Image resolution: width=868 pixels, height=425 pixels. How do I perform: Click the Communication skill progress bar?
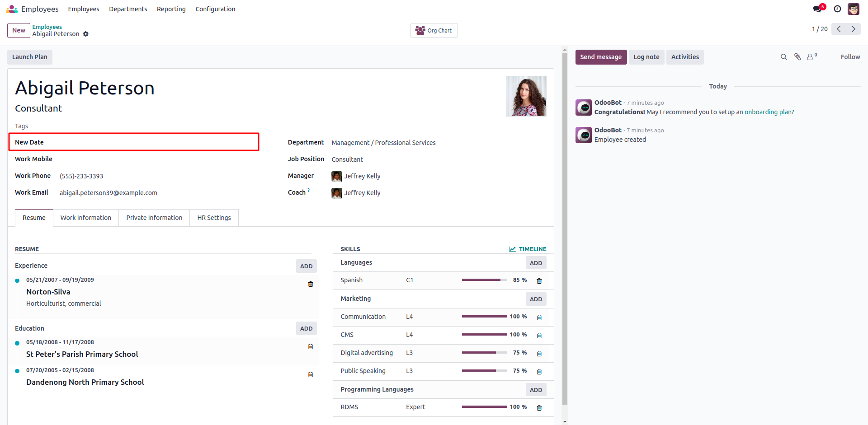pyautogui.click(x=484, y=317)
